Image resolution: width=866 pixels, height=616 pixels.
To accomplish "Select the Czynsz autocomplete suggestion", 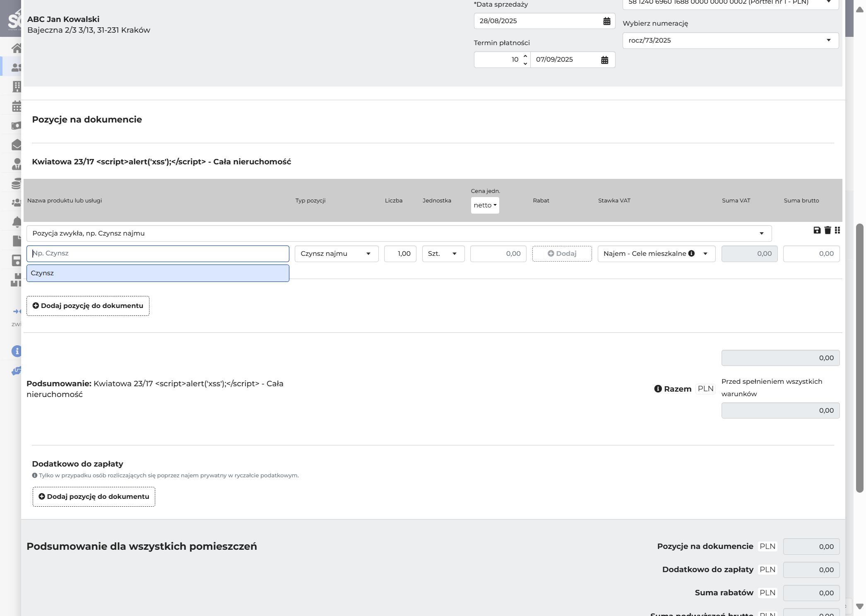I will click(158, 273).
